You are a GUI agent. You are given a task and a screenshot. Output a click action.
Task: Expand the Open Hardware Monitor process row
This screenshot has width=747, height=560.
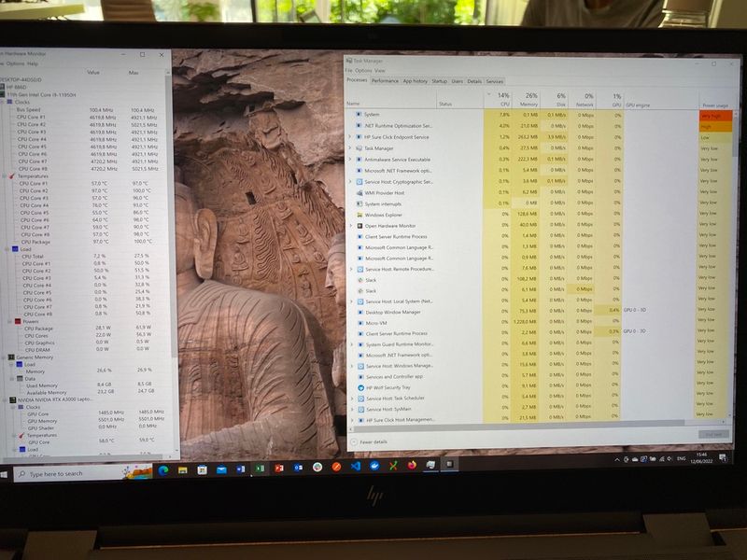pyautogui.click(x=351, y=226)
